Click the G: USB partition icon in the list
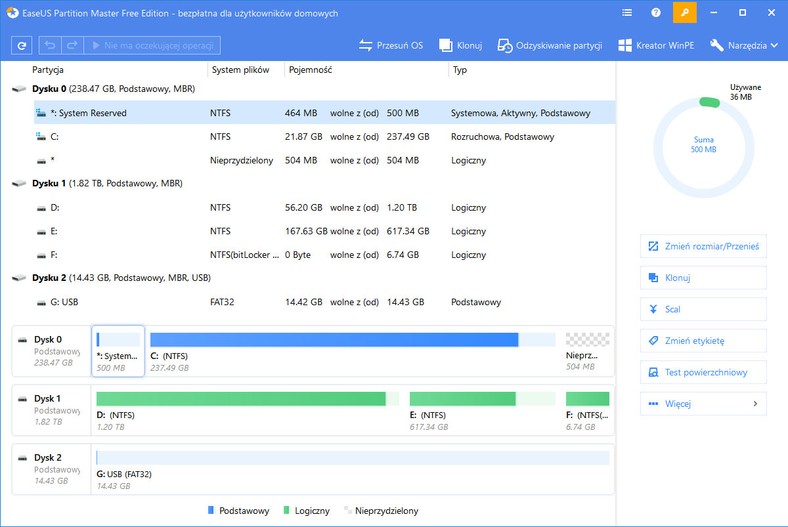 pos(41,302)
